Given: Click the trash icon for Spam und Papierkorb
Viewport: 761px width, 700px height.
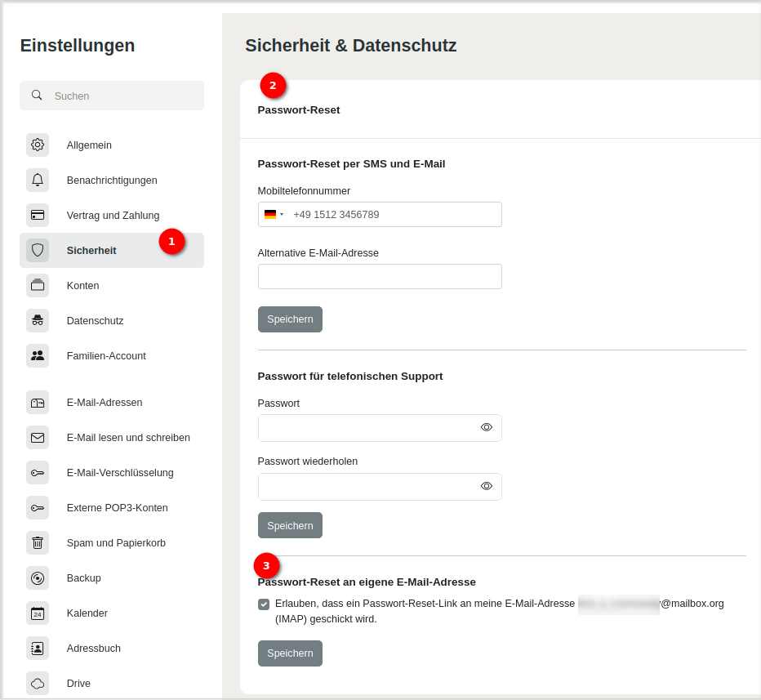Looking at the screenshot, I should (38, 542).
